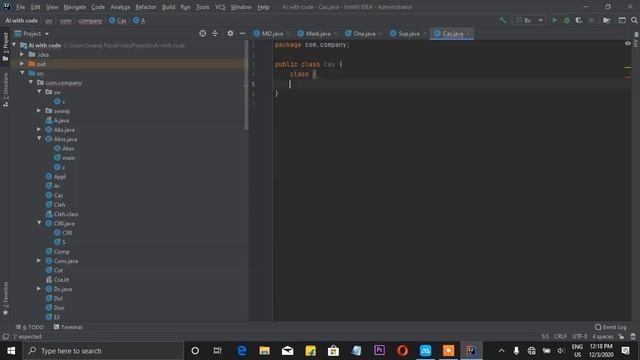Toggle the file read-only lock icon in the status bar
This screenshot has width=640, height=360.
[x=621, y=337]
